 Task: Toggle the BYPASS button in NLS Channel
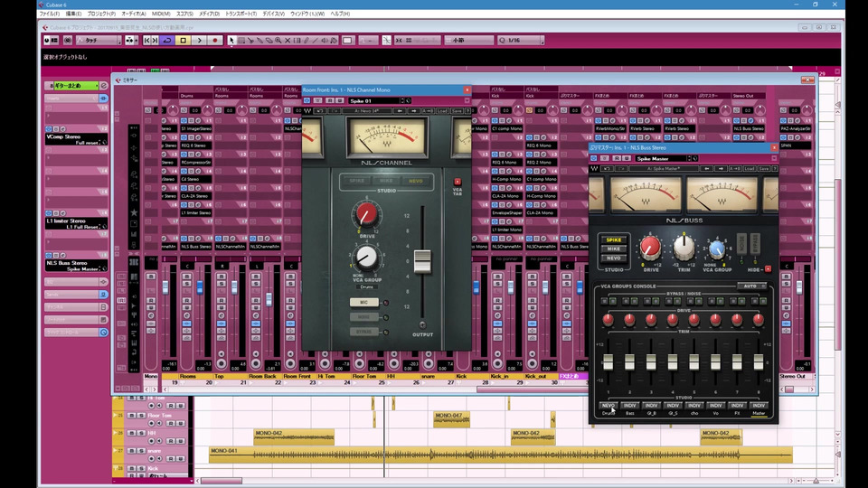(x=363, y=332)
